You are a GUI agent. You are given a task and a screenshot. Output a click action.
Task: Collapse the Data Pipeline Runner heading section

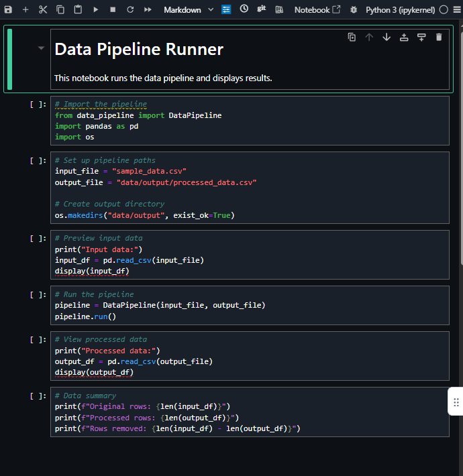(x=41, y=48)
